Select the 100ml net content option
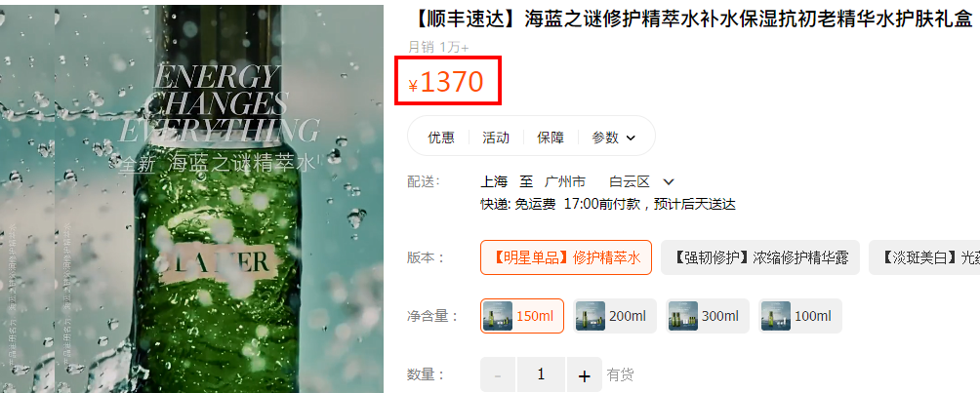Image resolution: width=980 pixels, height=393 pixels. (x=800, y=316)
